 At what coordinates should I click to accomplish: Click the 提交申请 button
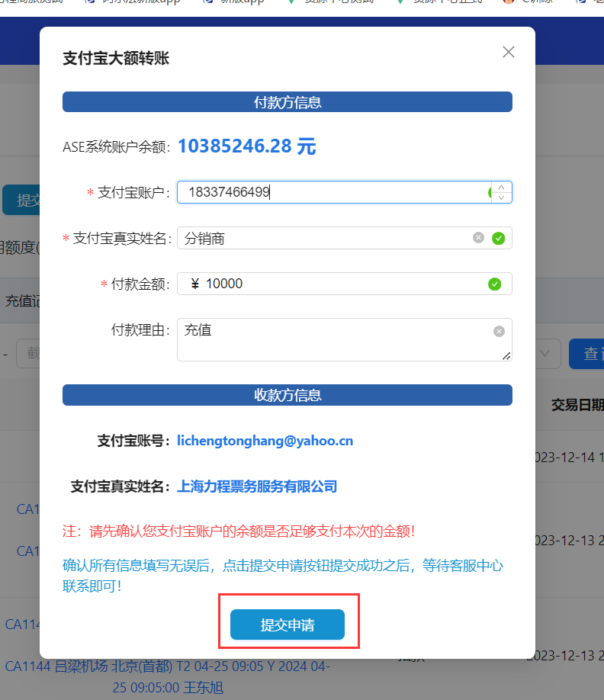288,625
